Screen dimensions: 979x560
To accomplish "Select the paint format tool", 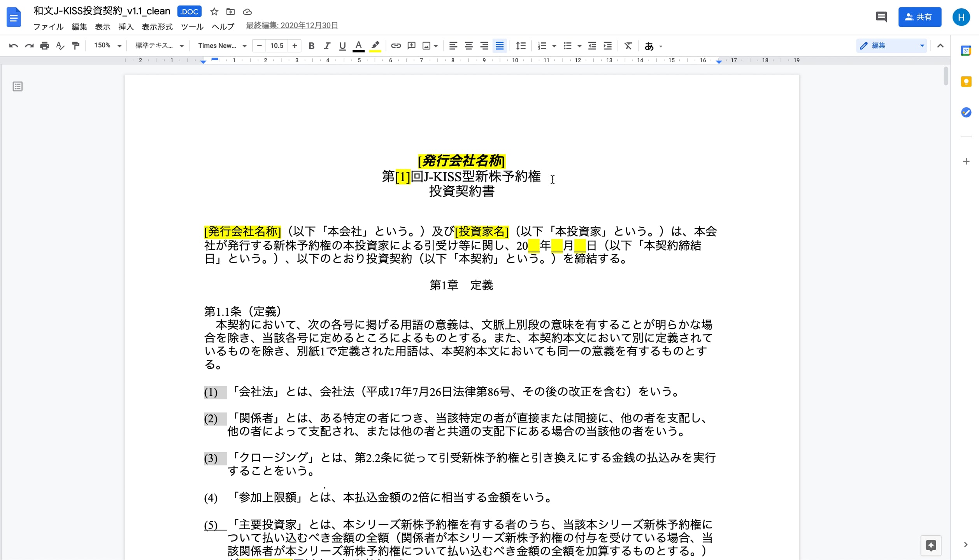I will (x=75, y=46).
